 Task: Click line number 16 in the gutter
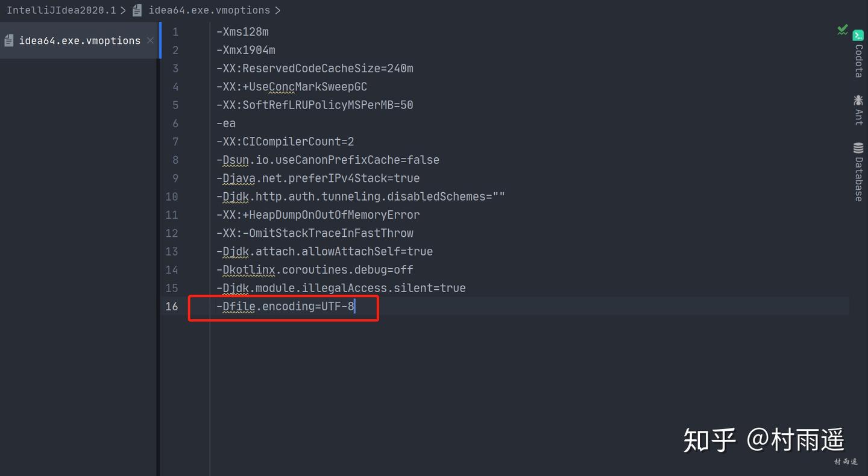coord(172,306)
